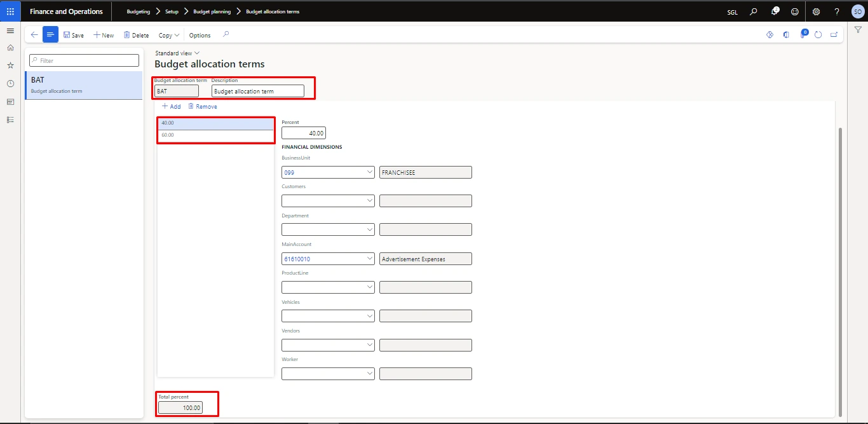
Task: Toggle the list view button in the toolbar
Action: coord(51,34)
